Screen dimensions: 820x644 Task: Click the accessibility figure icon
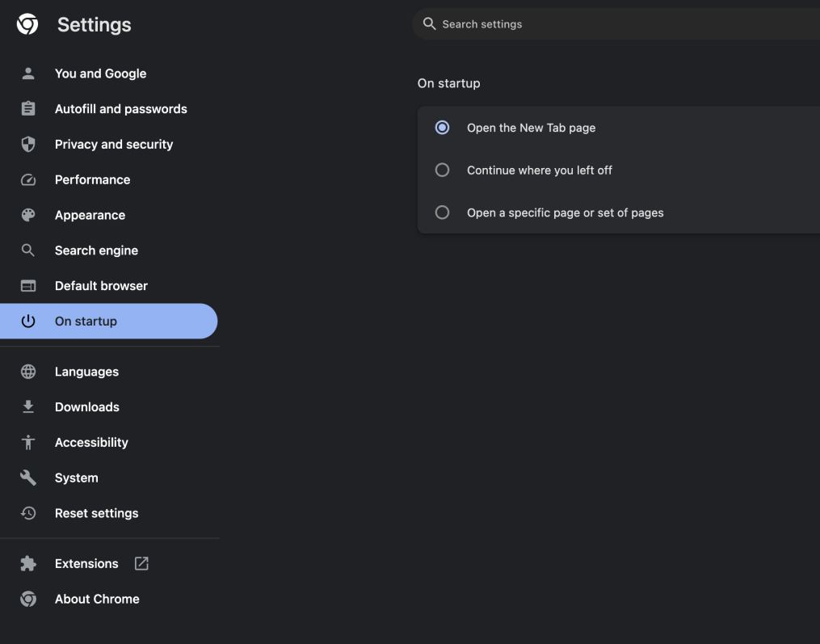click(28, 443)
